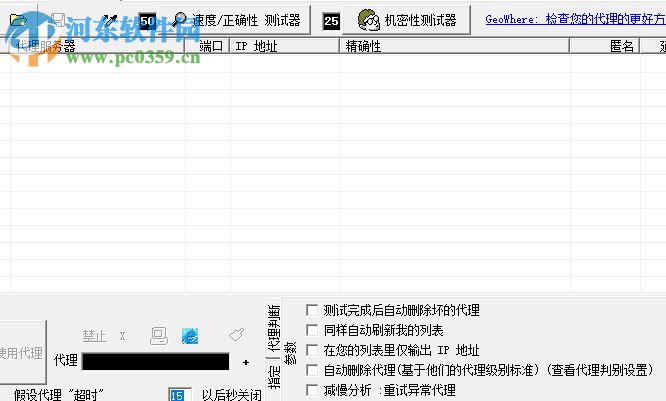Click the Internet Explorer icon
The width and height of the screenshot is (666, 401).
click(x=190, y=336)
